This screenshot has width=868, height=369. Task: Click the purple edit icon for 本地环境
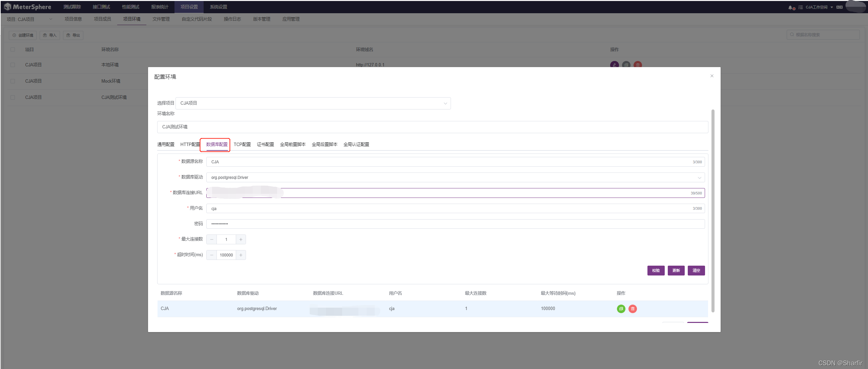[614, 65]
